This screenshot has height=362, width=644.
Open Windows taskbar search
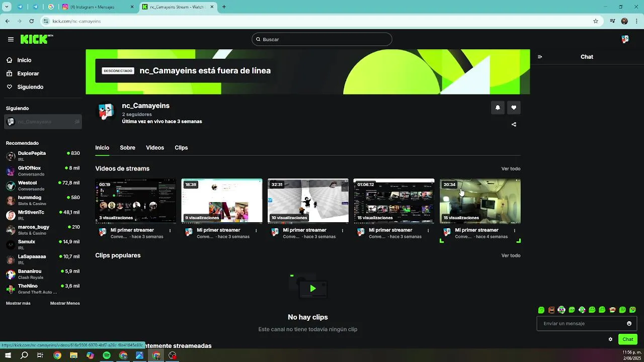pyautogui.click(x=24, y=355)
